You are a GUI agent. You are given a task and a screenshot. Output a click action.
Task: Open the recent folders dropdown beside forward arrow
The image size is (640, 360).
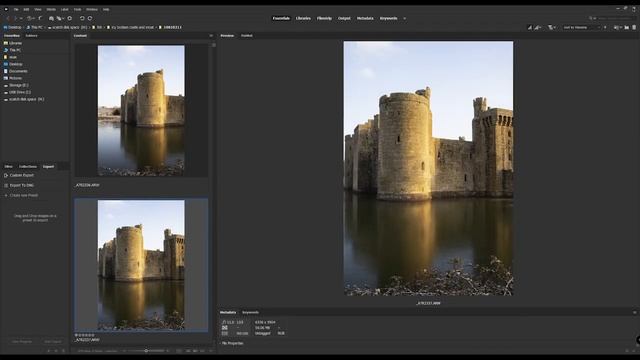pos(21,18)
